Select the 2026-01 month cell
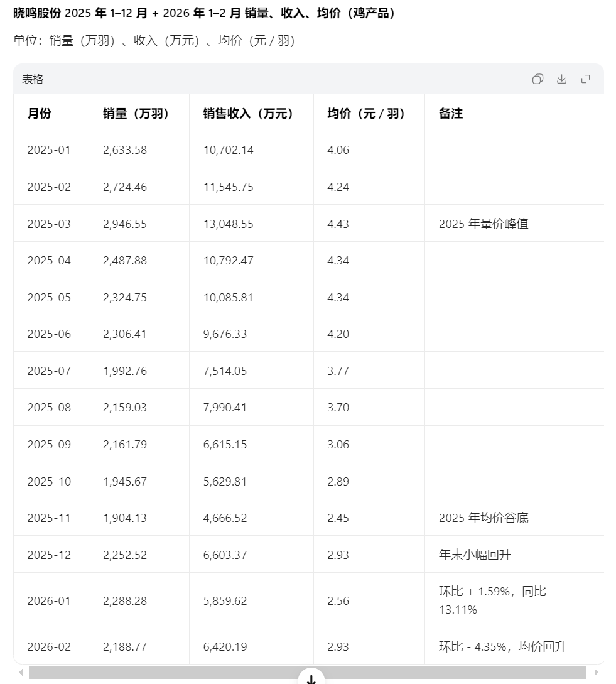 click(49, 601)
